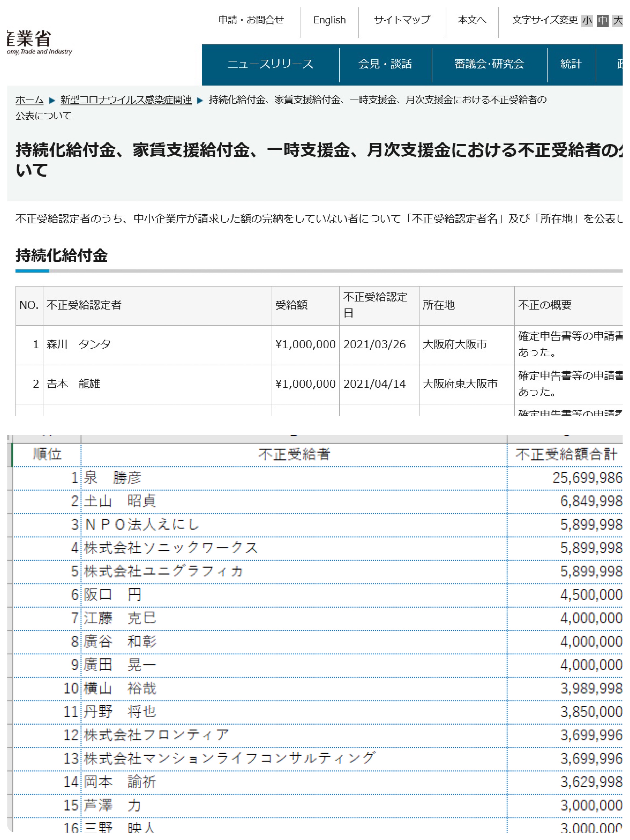Select the amount 4,500,000 cell

[565, 595]
